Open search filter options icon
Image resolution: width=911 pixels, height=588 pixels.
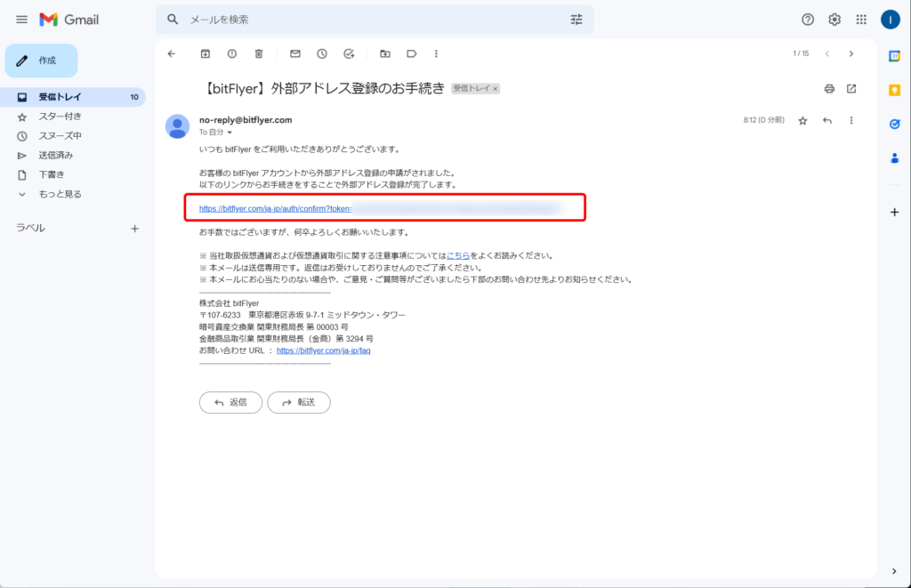576,20
